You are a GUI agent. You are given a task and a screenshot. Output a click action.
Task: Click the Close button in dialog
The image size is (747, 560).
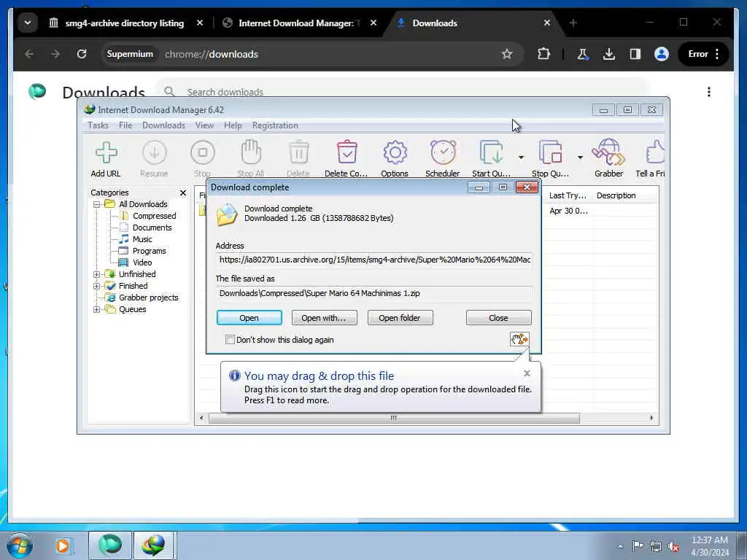pyautogui.click(x=499, y=318)
